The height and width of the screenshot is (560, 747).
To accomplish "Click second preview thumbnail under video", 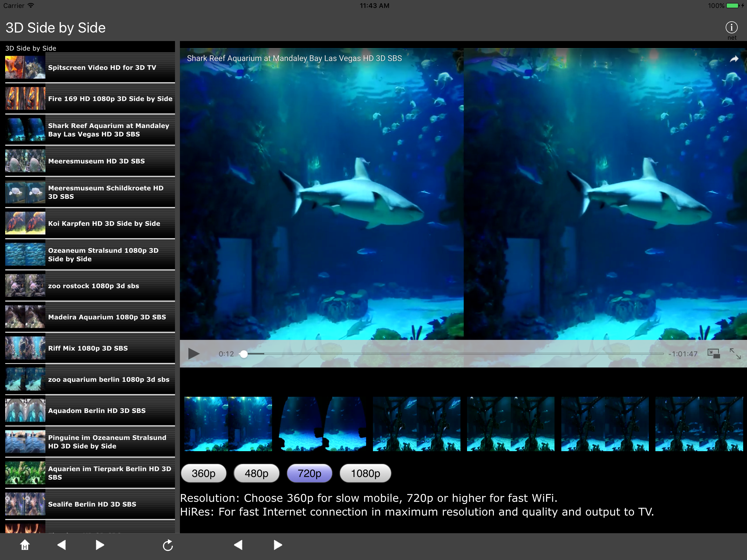I will click(322, 424).
